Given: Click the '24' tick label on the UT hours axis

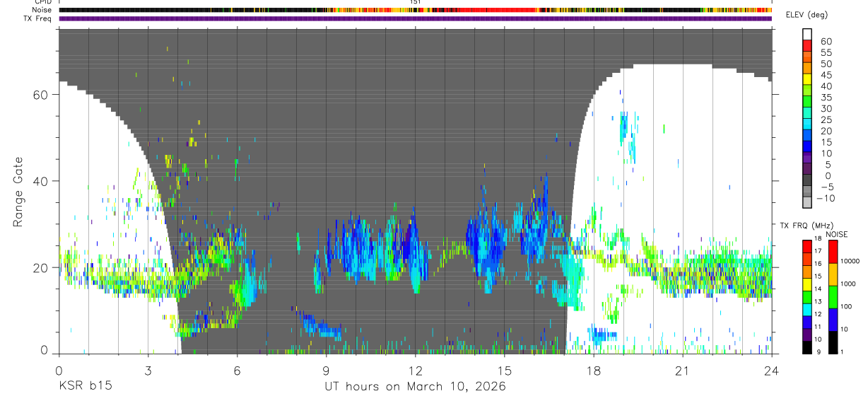Looking at the screenshot, I should coord(772,371).
